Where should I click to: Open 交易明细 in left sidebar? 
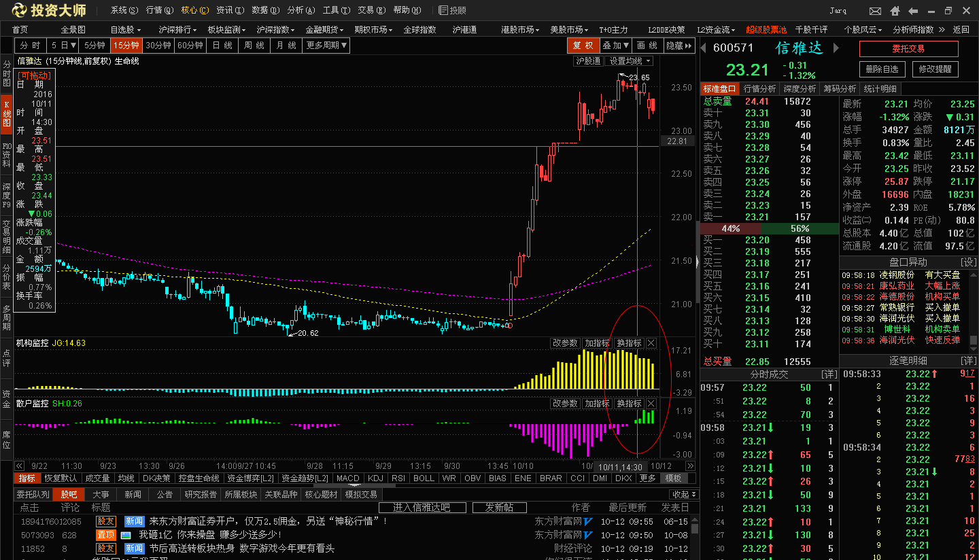(x=7, y=236)
